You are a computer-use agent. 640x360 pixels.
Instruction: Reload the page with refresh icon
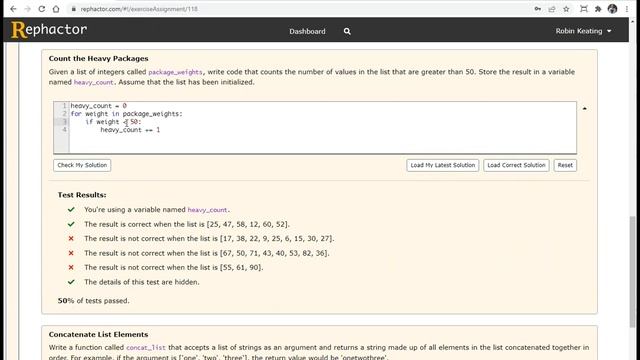pos(42,9)
